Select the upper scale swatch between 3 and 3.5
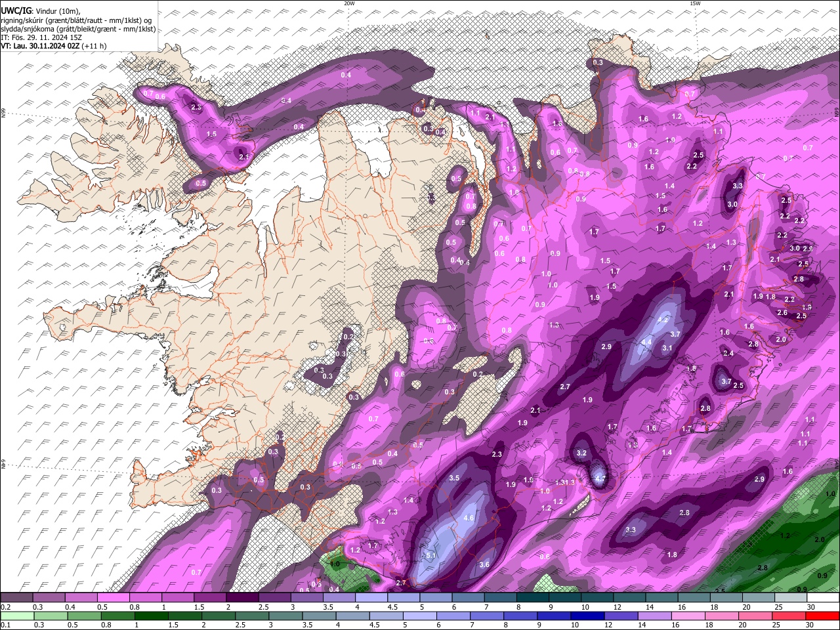840x630 pixels. (307, 597)
